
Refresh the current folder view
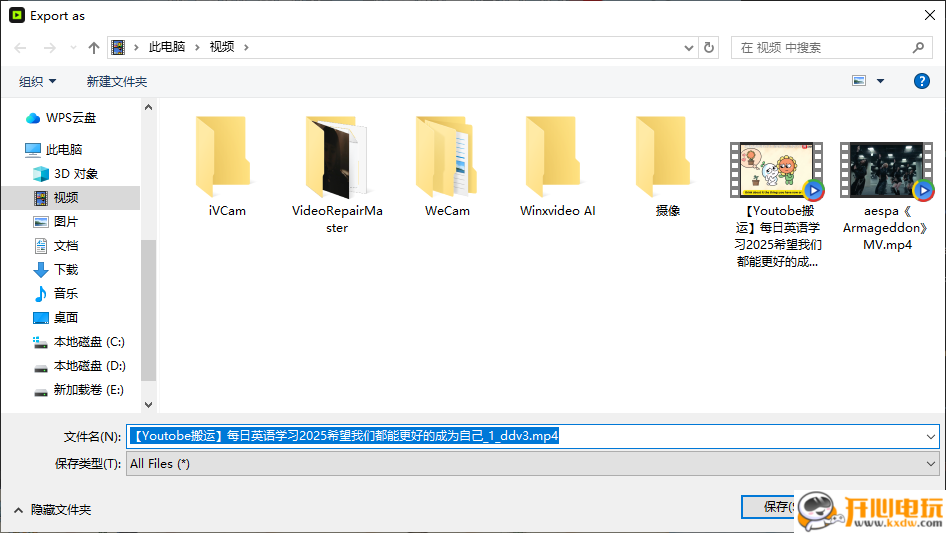click(x=709, y=48)
